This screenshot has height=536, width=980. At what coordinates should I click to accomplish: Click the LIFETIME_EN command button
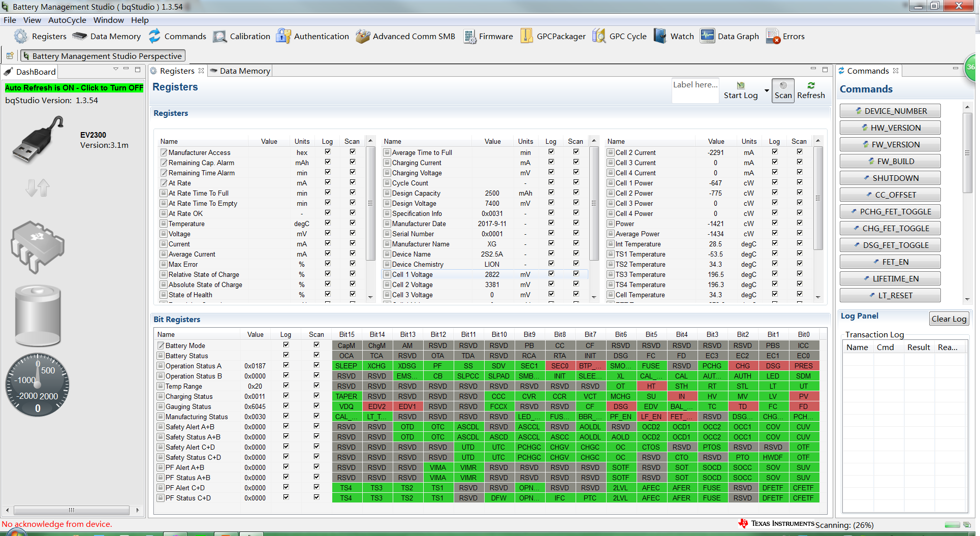click(890, 278)
